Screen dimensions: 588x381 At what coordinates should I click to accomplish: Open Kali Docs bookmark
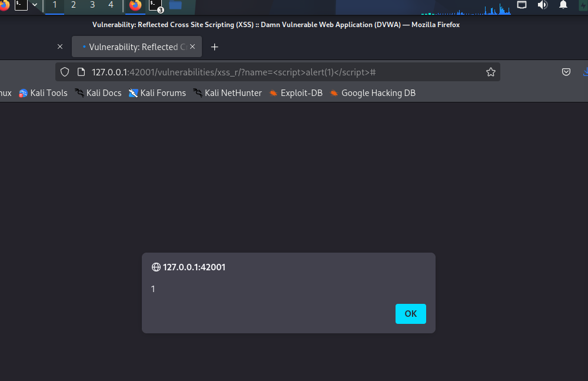click(98, 93)
